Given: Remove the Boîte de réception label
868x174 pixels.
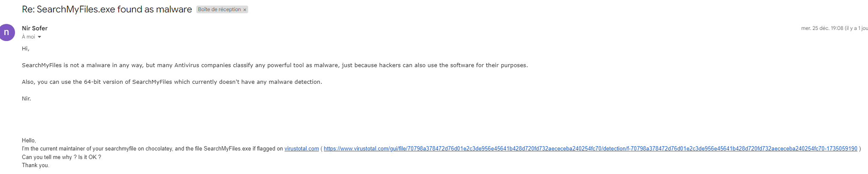Looking at the screenshot, I should tap(245, 10).
